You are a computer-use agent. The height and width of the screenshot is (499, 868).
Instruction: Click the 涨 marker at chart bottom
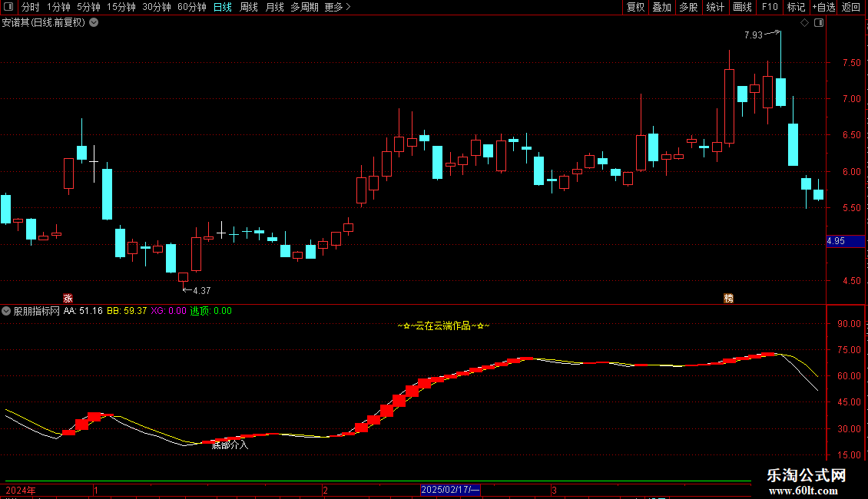click(x=68, y=298)
